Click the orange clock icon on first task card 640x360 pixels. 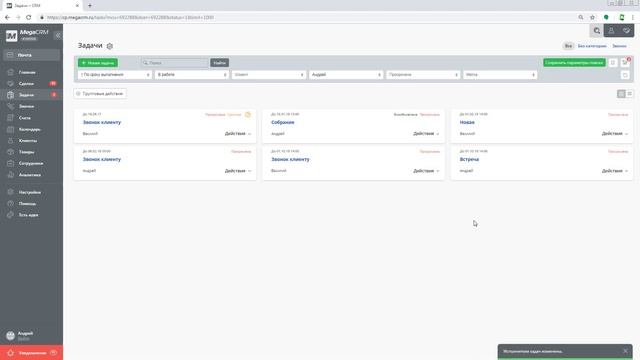(248, 115)
